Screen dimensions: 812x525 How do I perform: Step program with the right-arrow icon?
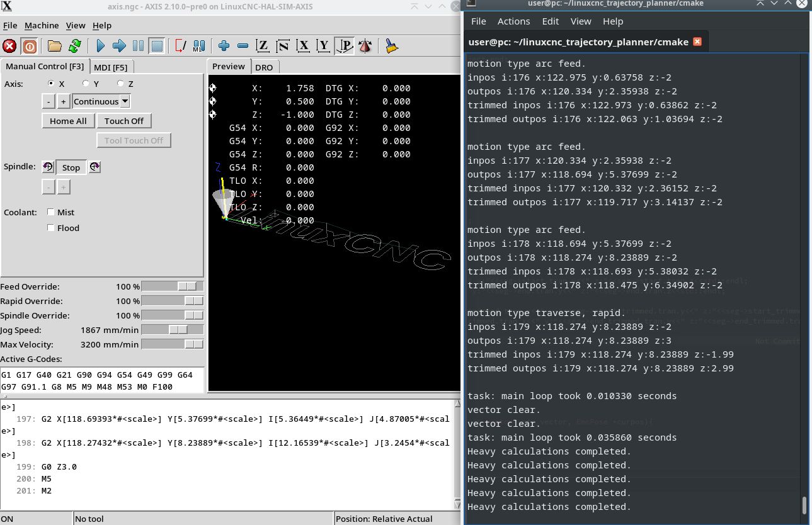pos(119,46)
